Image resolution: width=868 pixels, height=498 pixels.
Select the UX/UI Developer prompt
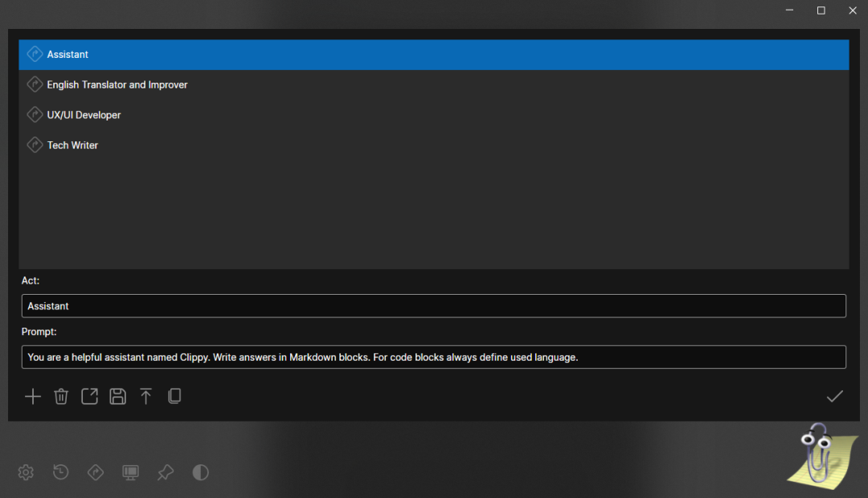pyautogui.click(x=433, y=115)
